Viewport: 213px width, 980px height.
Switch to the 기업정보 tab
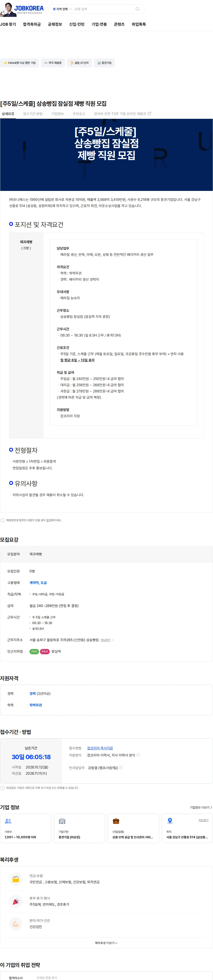pos(57,114)
